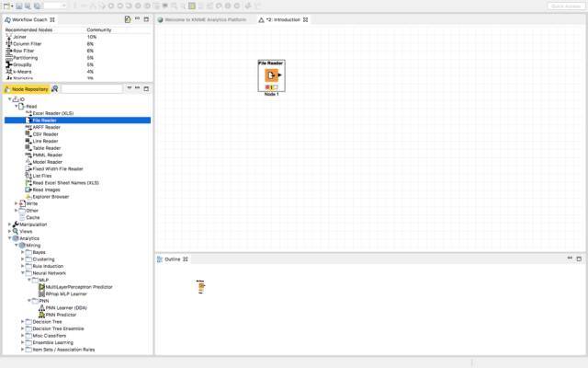588x368 pixels.
Task: Collapse the Neural Network folder
Action: pyautogui.click(x=22, y=273)
